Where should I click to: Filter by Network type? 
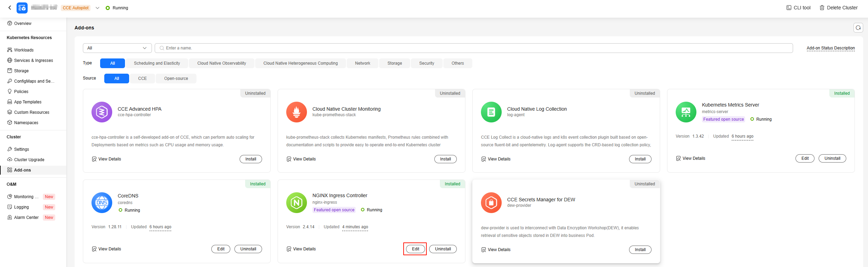(x=363, y=63)
